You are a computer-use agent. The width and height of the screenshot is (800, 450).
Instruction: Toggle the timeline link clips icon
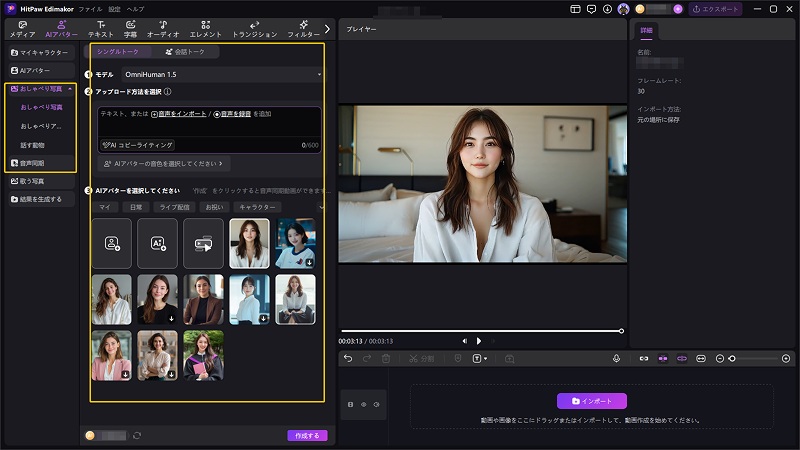click(x=644, y=359)
